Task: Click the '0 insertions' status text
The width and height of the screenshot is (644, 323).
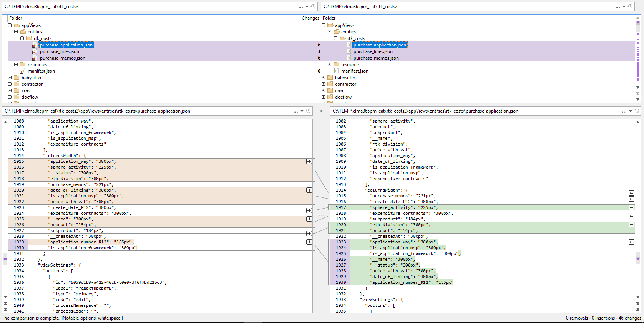Action: point(603,318)
